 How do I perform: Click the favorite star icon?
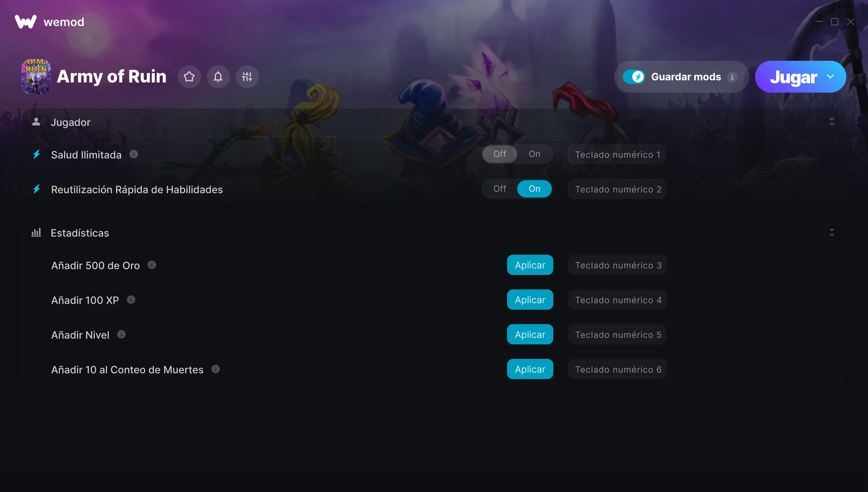pyautogui.click(x=189, y=77)
